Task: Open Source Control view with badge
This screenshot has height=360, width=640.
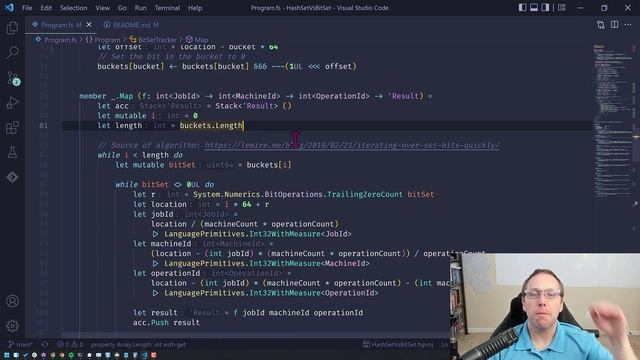Action: click(x=13, y=78)
